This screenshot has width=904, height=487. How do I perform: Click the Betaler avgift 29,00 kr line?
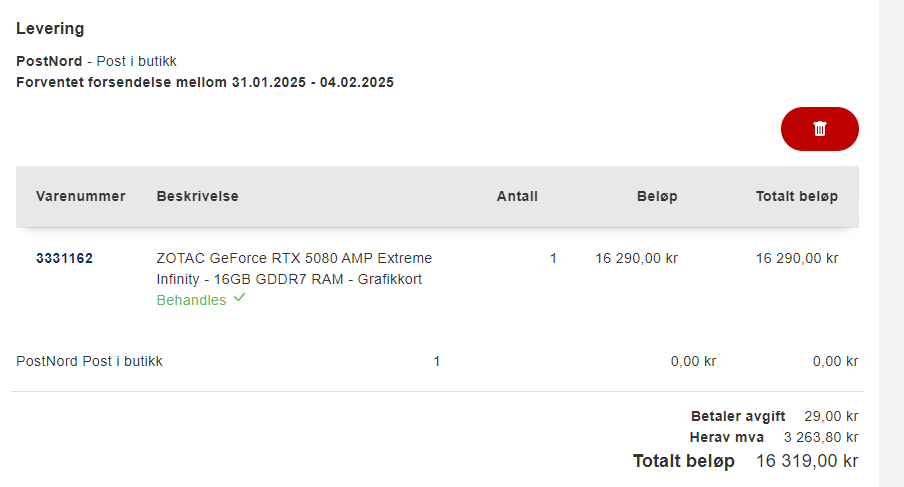774,416
